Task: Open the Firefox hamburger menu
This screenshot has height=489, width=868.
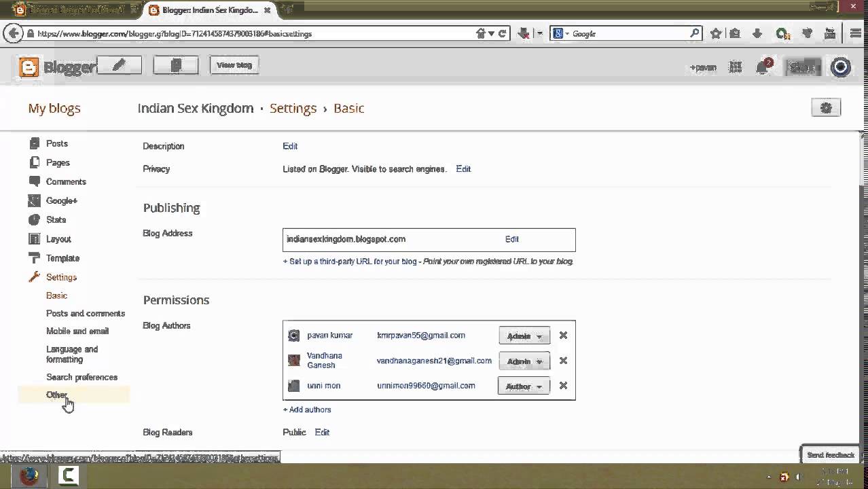Action: tap(856, 33)
